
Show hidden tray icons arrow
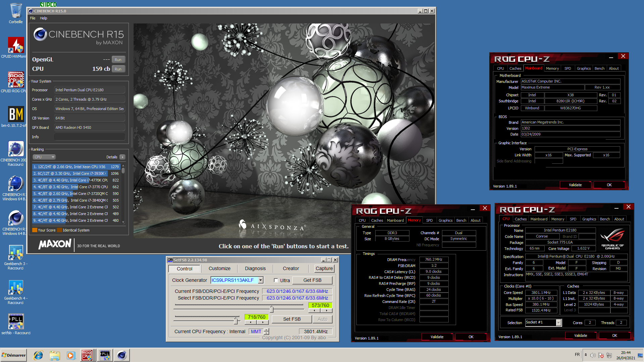pyautogui.click(x=586, y=355)
